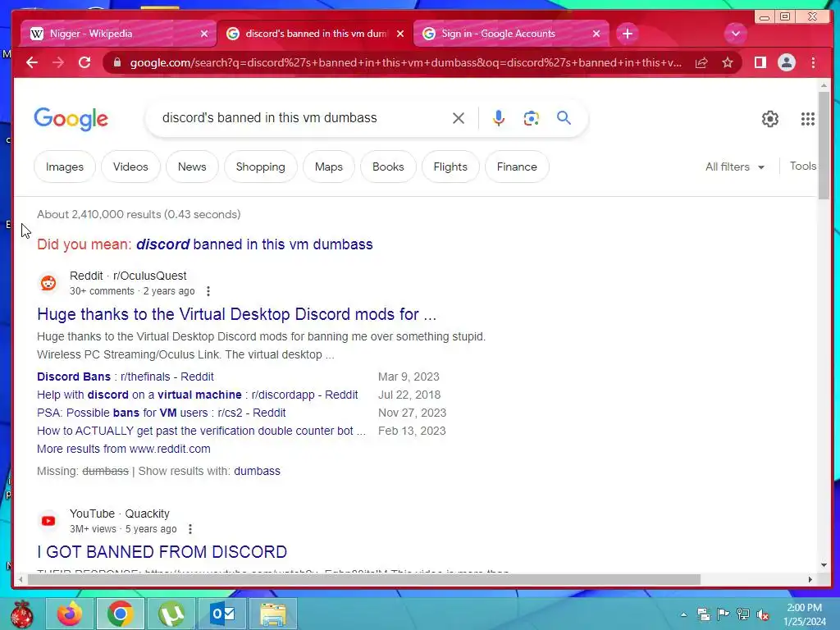840x630 pixels.
Task: Click the scroll down arrow on the page
Action: (x=824, y=564)
